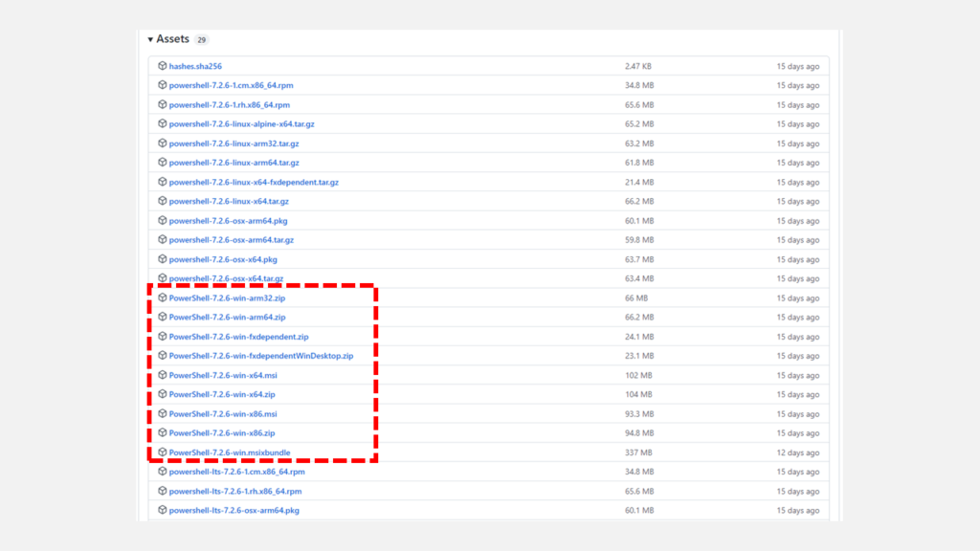Viewport: 980px width, 551px height.
Task: Click the package icon beside powershell-7.2.6-linux-arm32.tar.gz
Action: [x=163, y=143]
